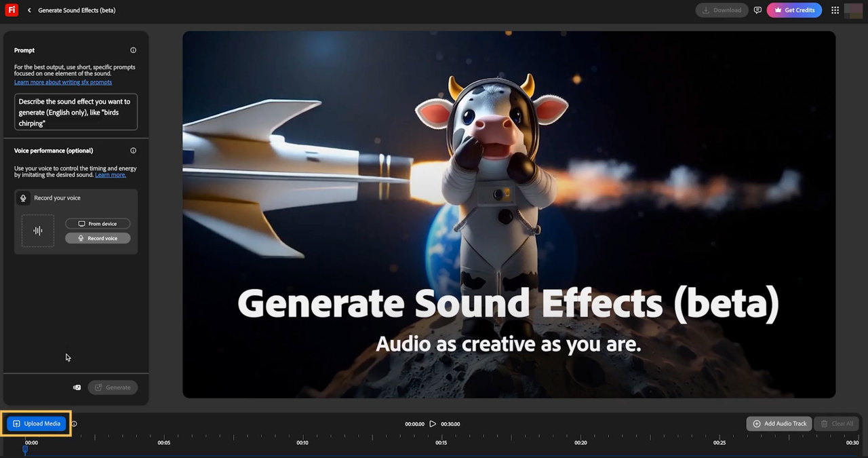Click the 00:10 mark on timeline

tap(302, 443)
